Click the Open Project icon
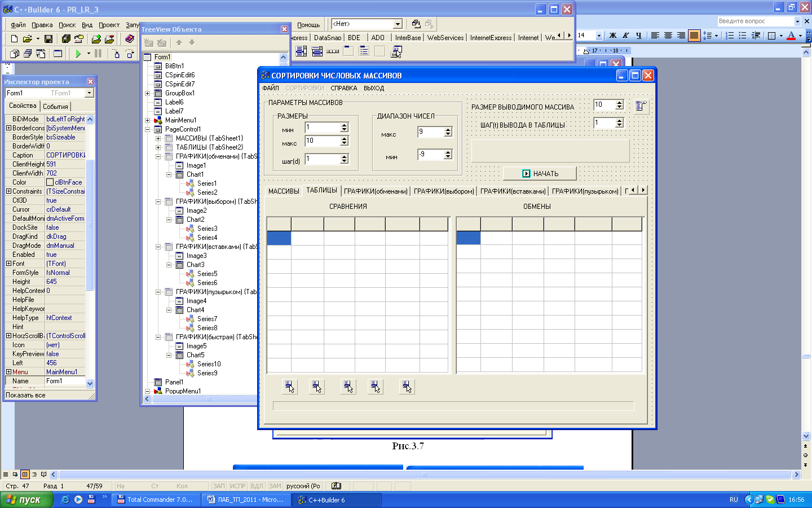Image resolution: width=812 pixels, height=508 pixels. click(79, 39)
